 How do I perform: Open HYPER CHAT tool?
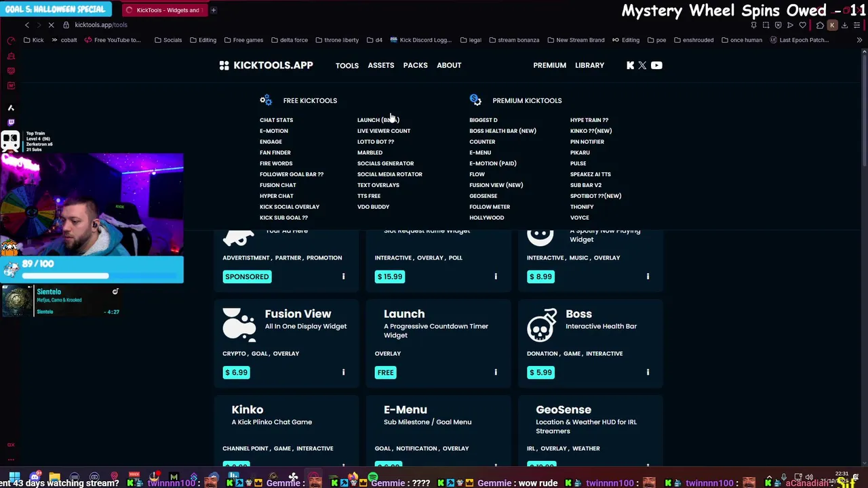click(x=276, y=196)
